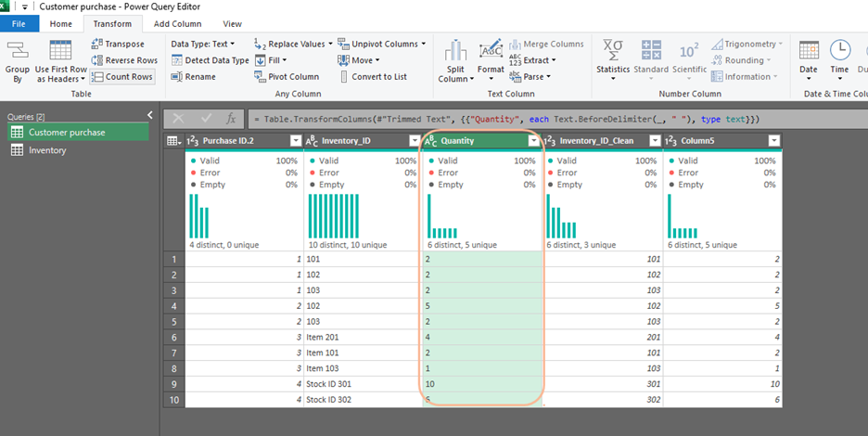Click the Statistics icon
Image resolution: width=868 pixels, height=436 pixels.
coord(613,50)
